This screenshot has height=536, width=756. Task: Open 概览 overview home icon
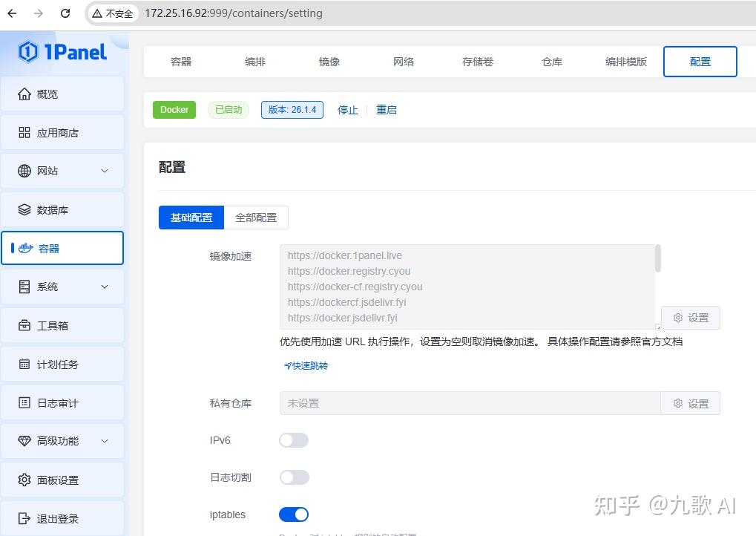[24, 94]
